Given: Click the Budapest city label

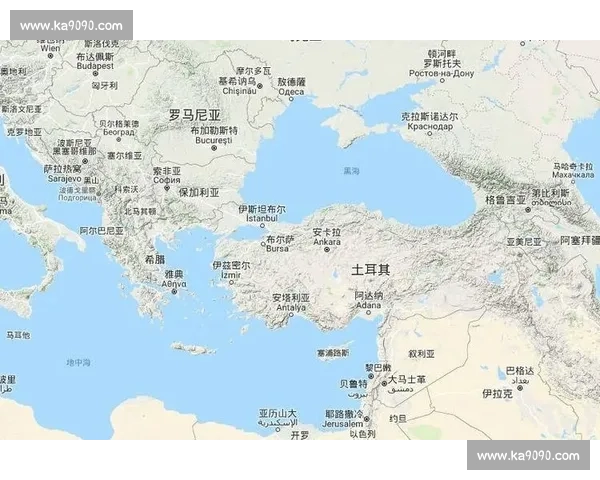Looking at the screenshot, I should 95,66.
